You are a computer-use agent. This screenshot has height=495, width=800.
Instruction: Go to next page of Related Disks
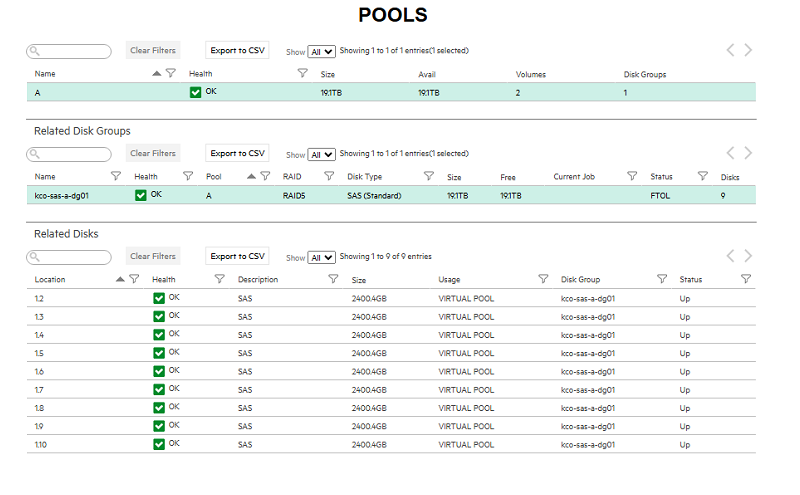(748, 256)
